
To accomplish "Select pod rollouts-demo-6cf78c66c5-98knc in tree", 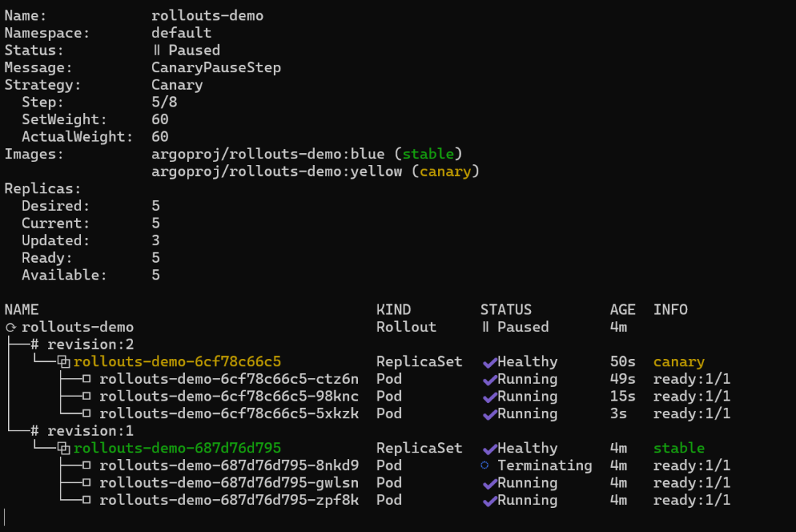I will pyautogui.click(x=229, y=396).
